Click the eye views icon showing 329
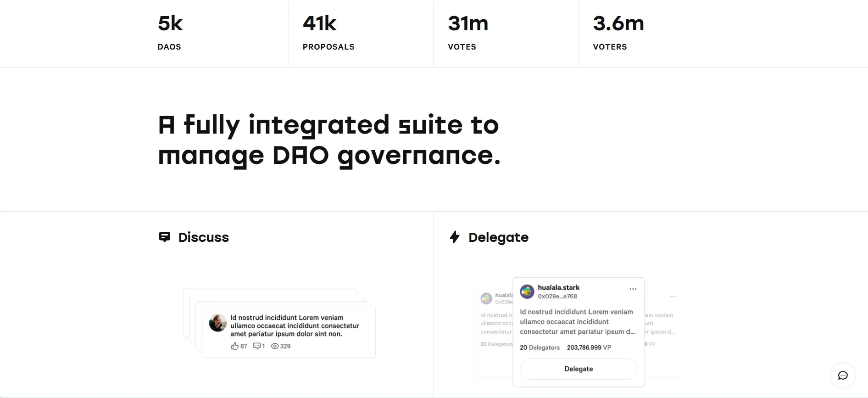Screen dimensions: 868x398 click(275, 346)
